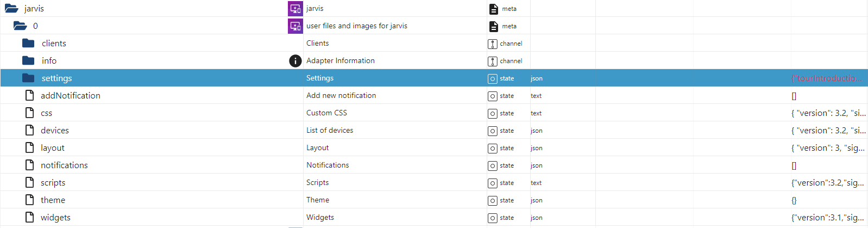Viewport: 868px width, 228px height.
Task: Select the devices state entry
Action: pyautogui.click(x=55, y=131)
